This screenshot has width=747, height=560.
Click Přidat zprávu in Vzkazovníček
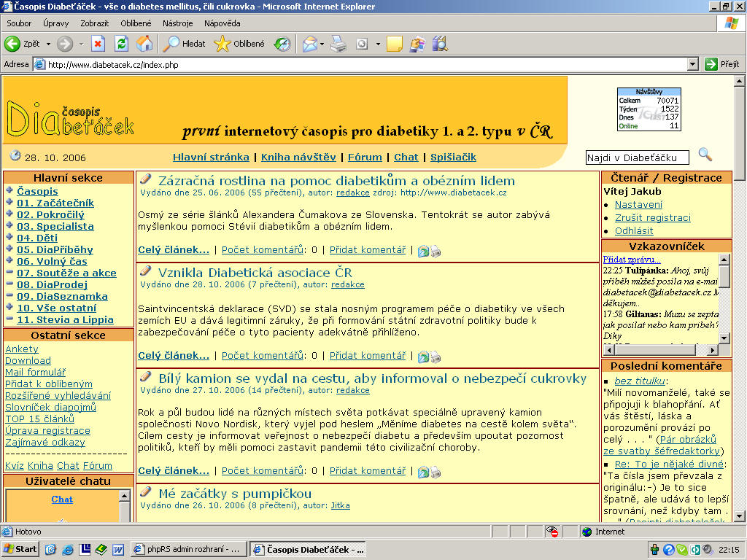[632, 260]
